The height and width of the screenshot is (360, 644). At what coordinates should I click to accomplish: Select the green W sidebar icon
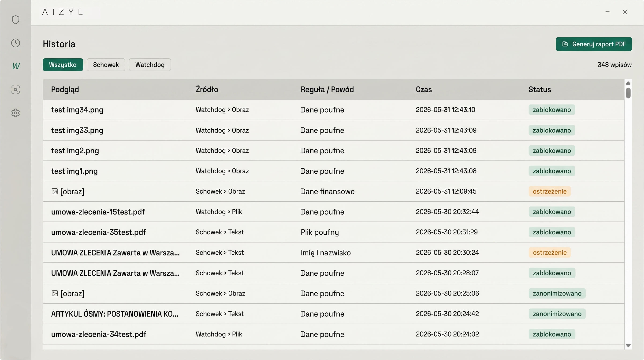[x=16, y=66]
